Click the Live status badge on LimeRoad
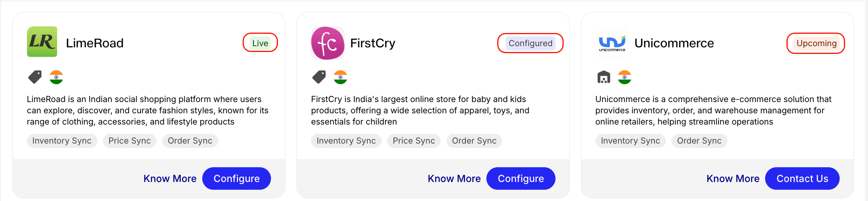 coord(260,43)
